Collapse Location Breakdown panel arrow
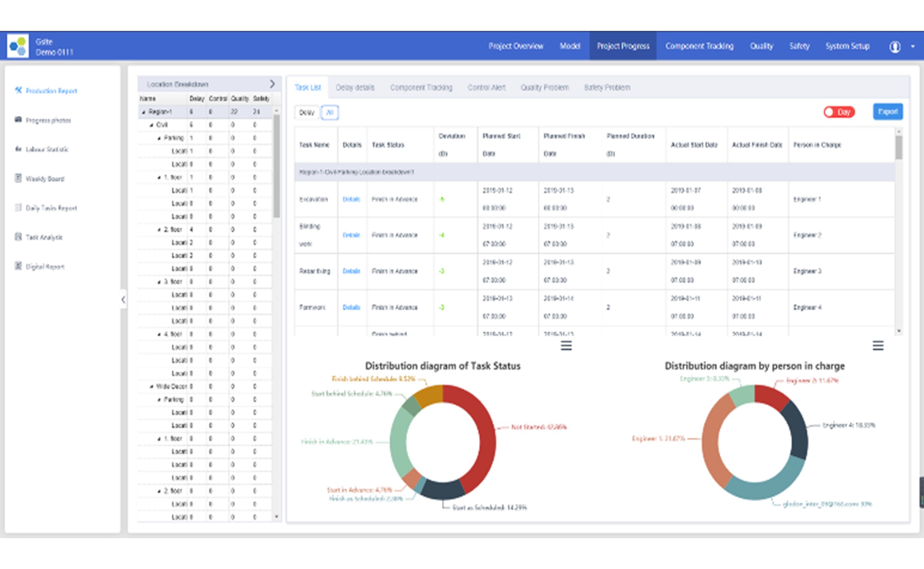Screen dimensions: 924x569 272,84
